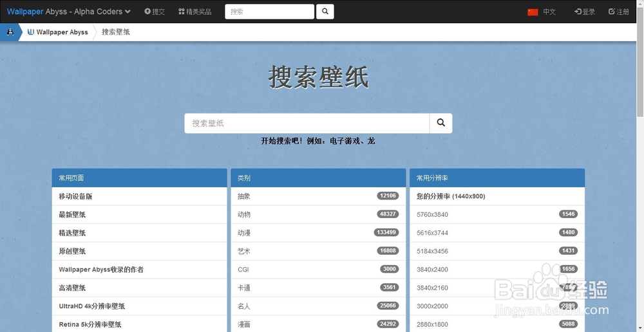Click the 您的分辨率 (1440x900) entry
This screenshot has height=332, width=644.
click(497, 196)
